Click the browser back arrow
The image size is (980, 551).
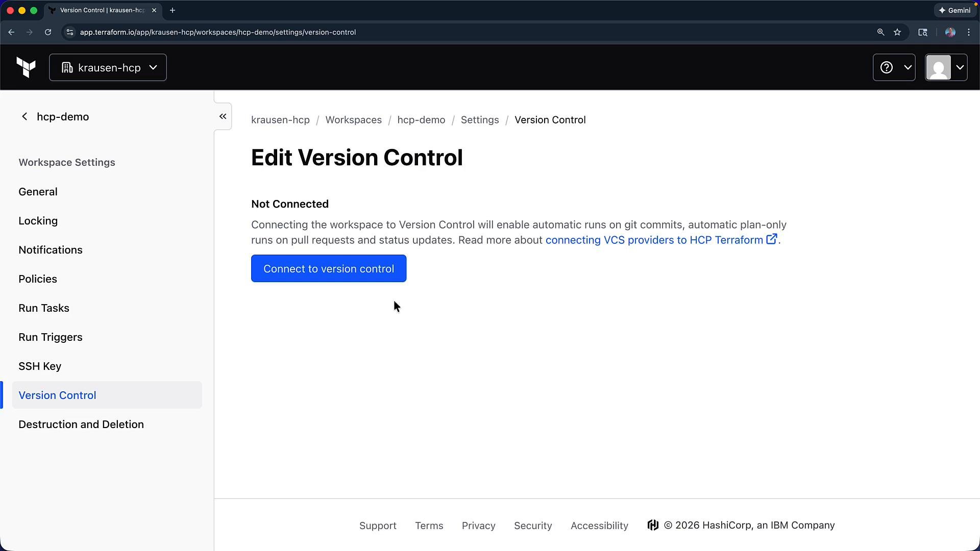(x=11, y=32)
